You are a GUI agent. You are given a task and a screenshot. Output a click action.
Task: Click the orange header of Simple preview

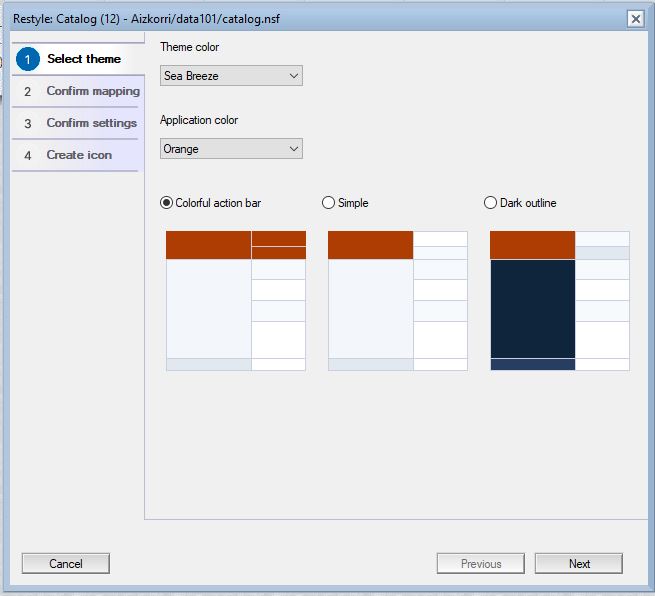370,245
